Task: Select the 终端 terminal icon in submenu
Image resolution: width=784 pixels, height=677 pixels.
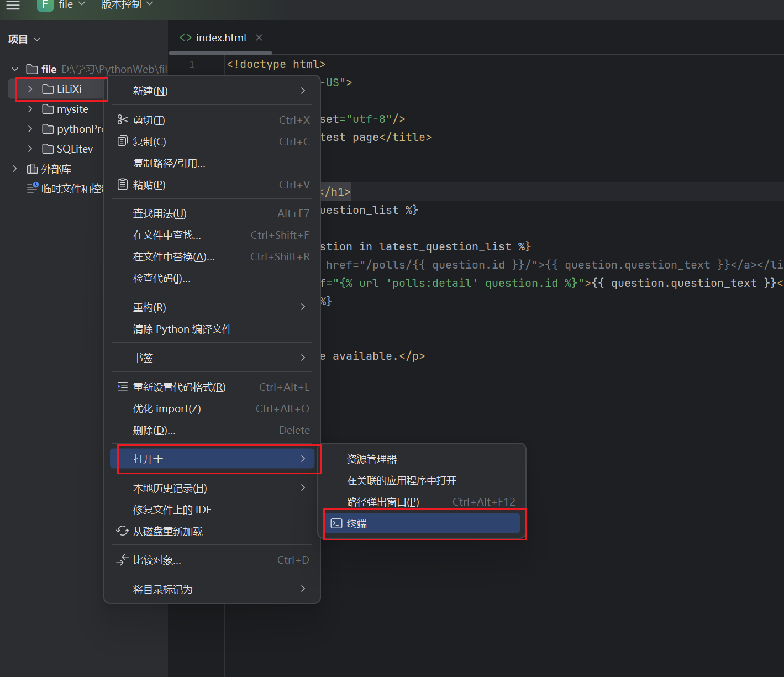Action: pyautogui.click(x=336, y=523)
